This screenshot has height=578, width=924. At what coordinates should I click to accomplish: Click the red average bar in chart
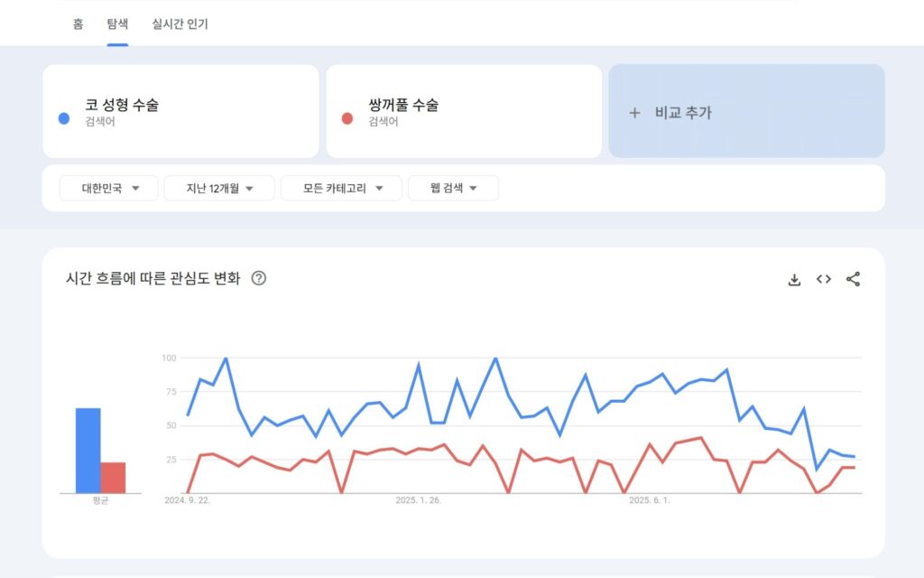pyautogui.click(x=113, y=478)
